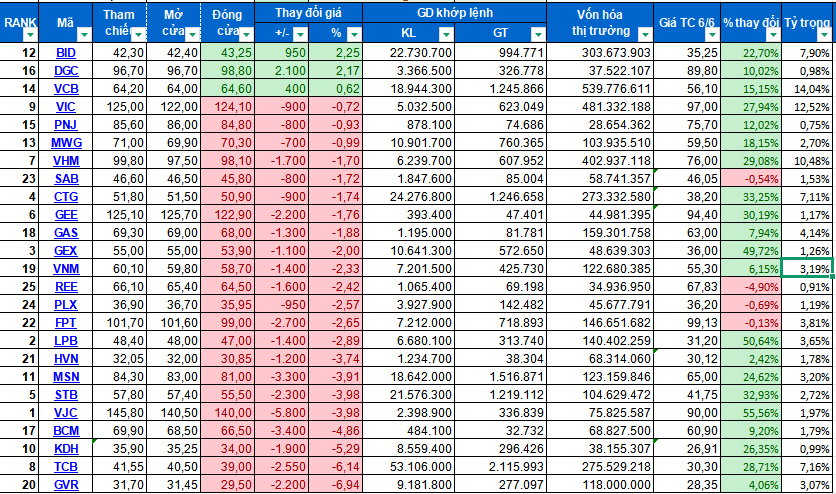Select VJC price change -5.800
The image size is (836, 494).
[x=282, y=413]
